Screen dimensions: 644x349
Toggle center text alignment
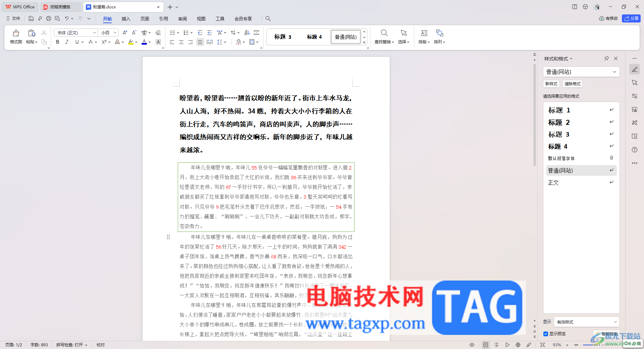click(181, 42)
